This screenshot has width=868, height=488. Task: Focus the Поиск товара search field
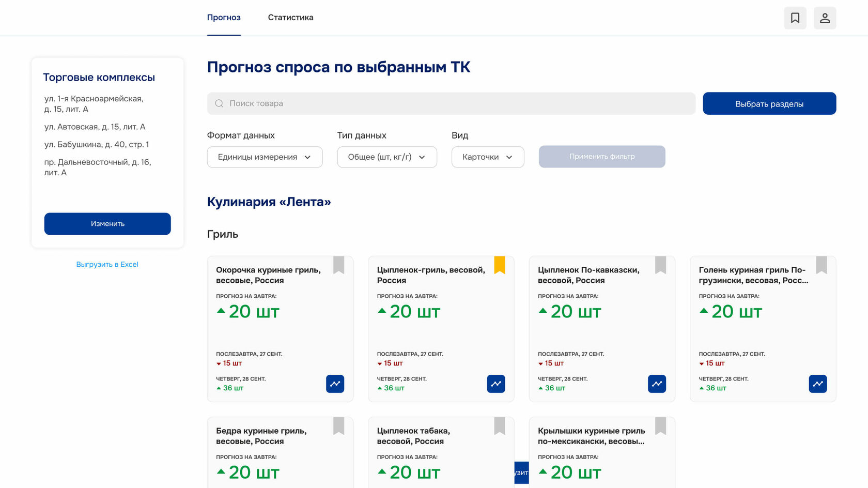point(455,103)
